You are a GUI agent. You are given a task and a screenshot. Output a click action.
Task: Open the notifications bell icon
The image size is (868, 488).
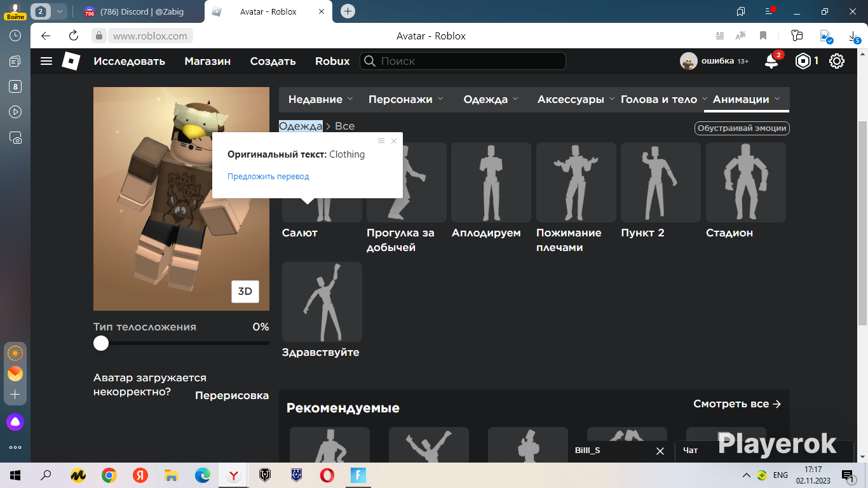(x=771, y=61)
